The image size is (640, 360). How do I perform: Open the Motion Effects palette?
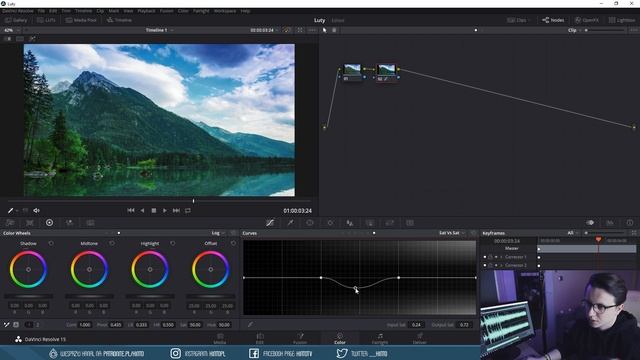(90, 223)
